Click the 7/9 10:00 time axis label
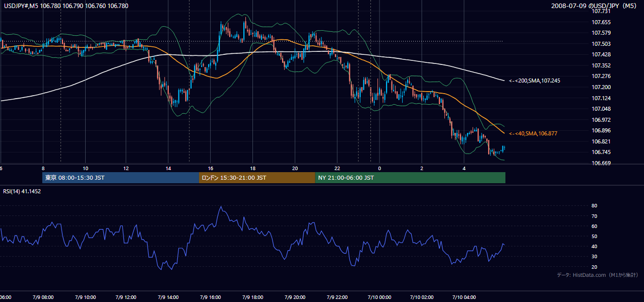The height and width of the screenshot is (302, 644). [x=85, y=297]
